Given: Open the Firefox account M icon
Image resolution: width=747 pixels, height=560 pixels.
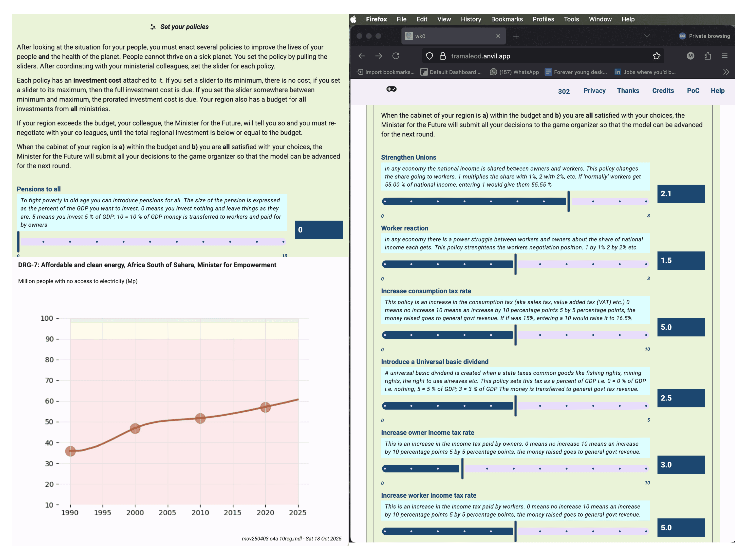Looking at the screenshot, I should [x=691, y=56].
